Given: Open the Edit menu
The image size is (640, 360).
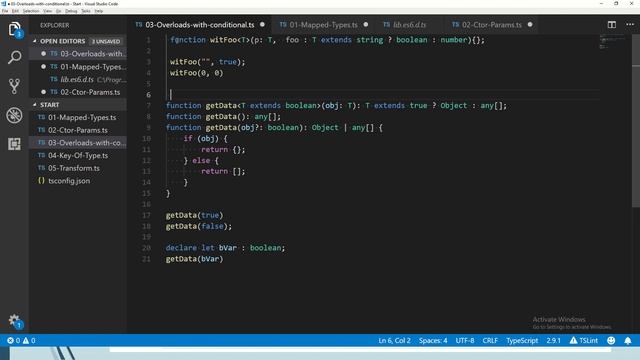Looking at the screenshot, I should point(15,11).
